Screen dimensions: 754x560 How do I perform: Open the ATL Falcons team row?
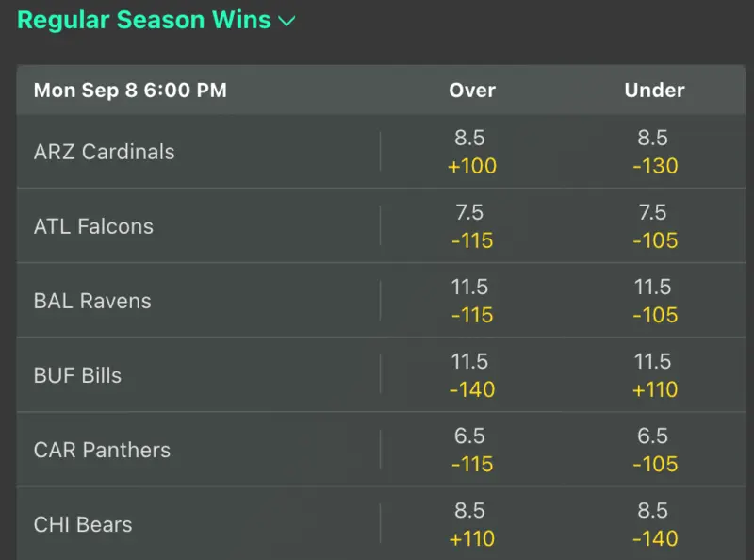(93, 226)
